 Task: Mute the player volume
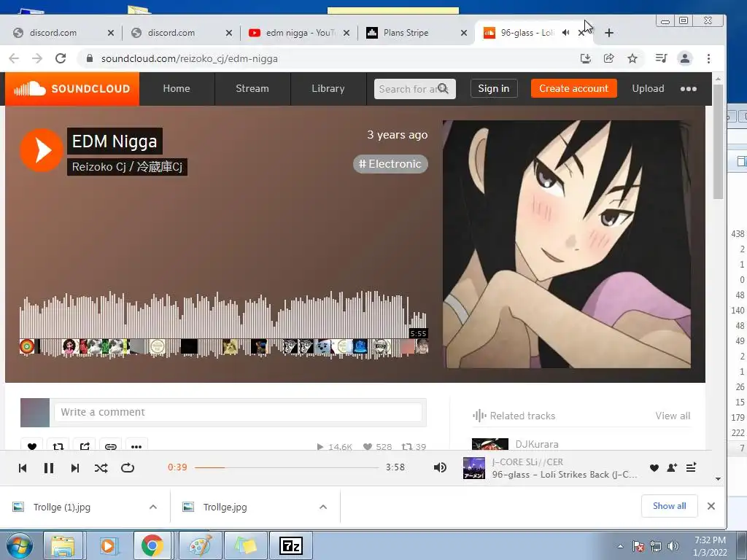(x=440, y=467)
